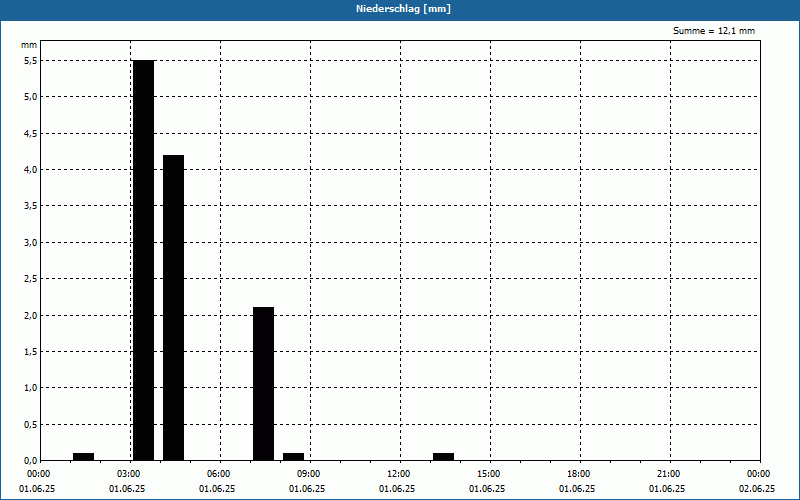This screenshot has width=800, height=500.
Task: Click the Niederschlag [mm] chart title
Action: (403, 9)
